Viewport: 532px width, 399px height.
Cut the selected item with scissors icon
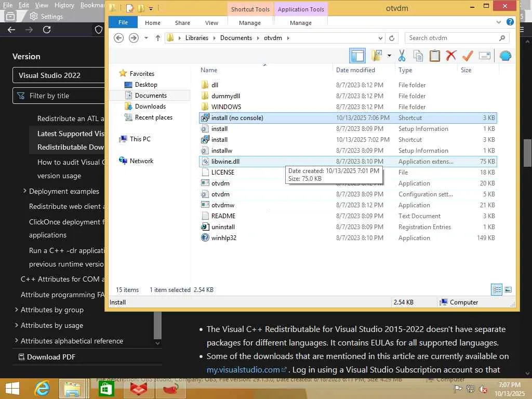tap(402, 56)
